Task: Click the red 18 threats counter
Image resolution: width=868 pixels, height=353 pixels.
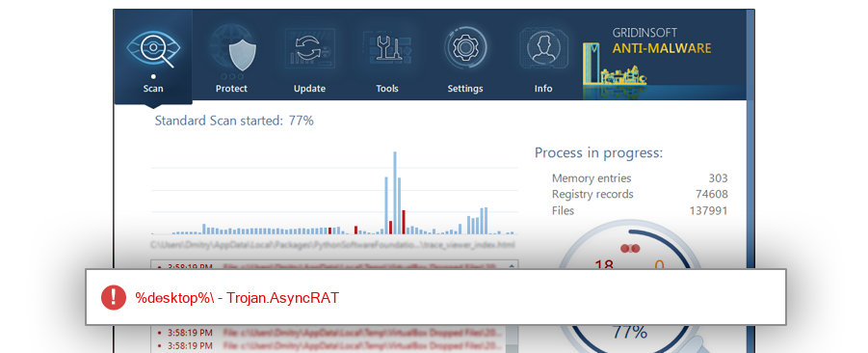Action: coord(603,263)
